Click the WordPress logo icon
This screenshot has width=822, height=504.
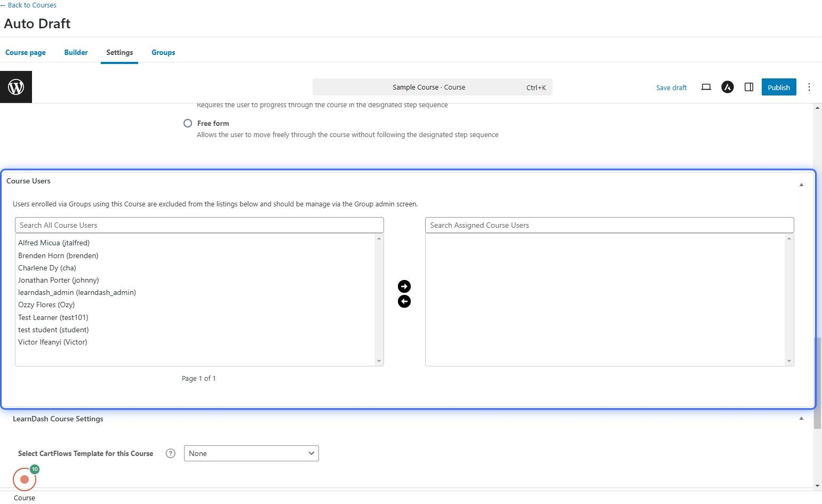click(16, 87)
